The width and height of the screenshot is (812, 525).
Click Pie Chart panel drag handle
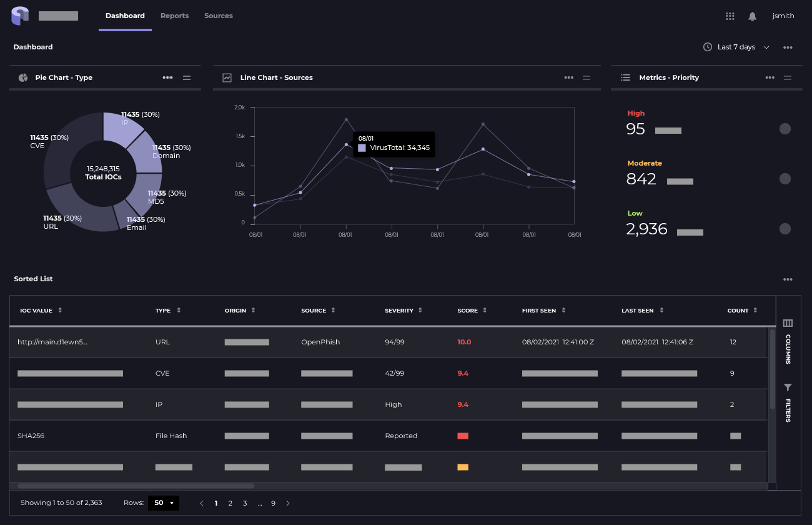[x=186, y=77]
